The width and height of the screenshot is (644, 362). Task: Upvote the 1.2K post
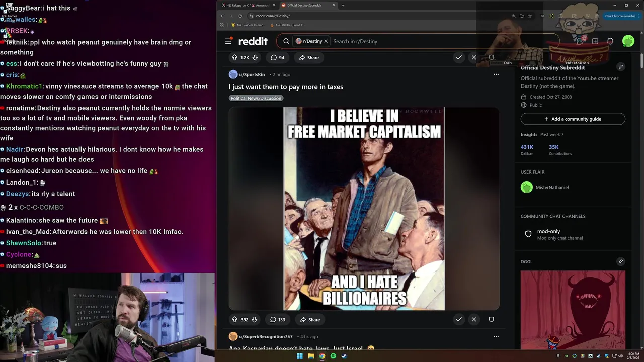pyautogui.click(x=234, y=57)
